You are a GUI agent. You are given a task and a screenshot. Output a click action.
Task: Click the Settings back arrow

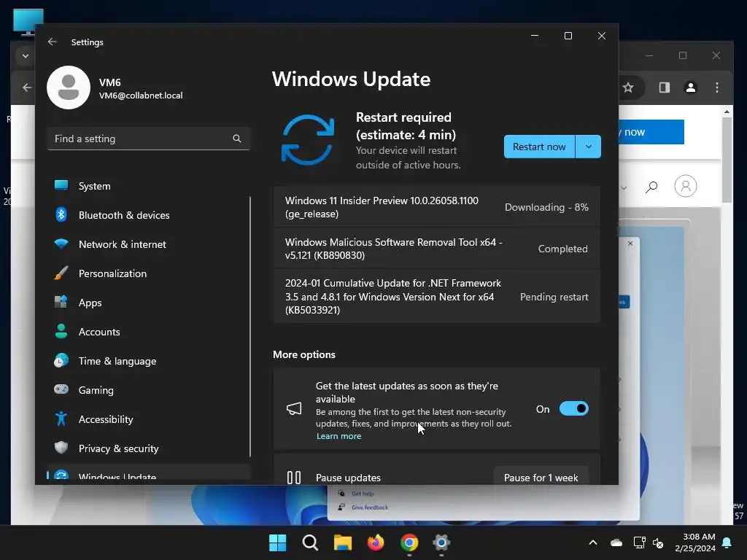(x=53, y=42)
